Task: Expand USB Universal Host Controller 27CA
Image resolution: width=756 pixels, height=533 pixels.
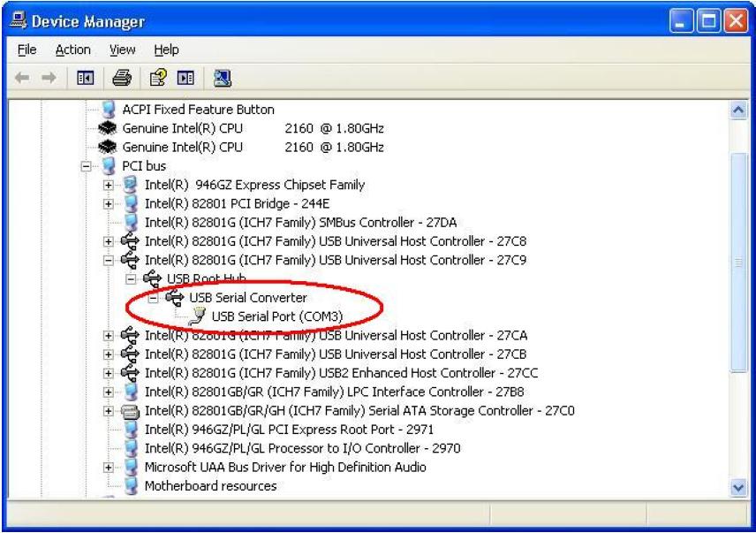Action: (108, 336)
